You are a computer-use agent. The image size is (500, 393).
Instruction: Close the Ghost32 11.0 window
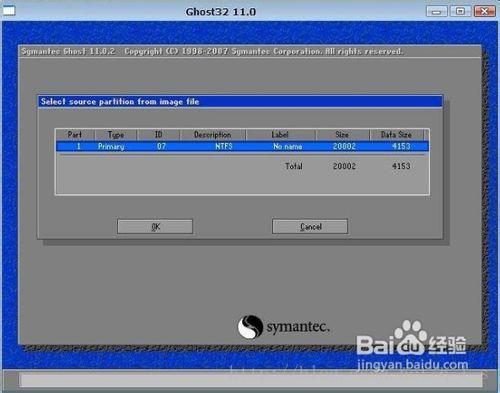pos(484,11)
